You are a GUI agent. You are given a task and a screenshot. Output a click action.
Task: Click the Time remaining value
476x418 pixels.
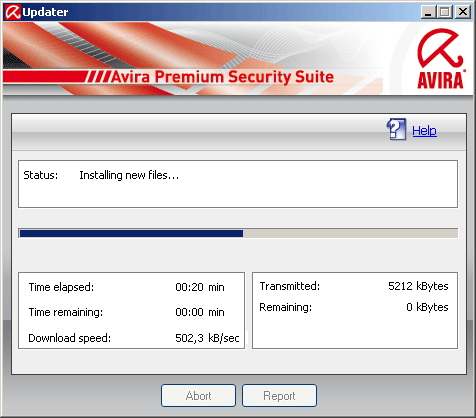[200, 312]
